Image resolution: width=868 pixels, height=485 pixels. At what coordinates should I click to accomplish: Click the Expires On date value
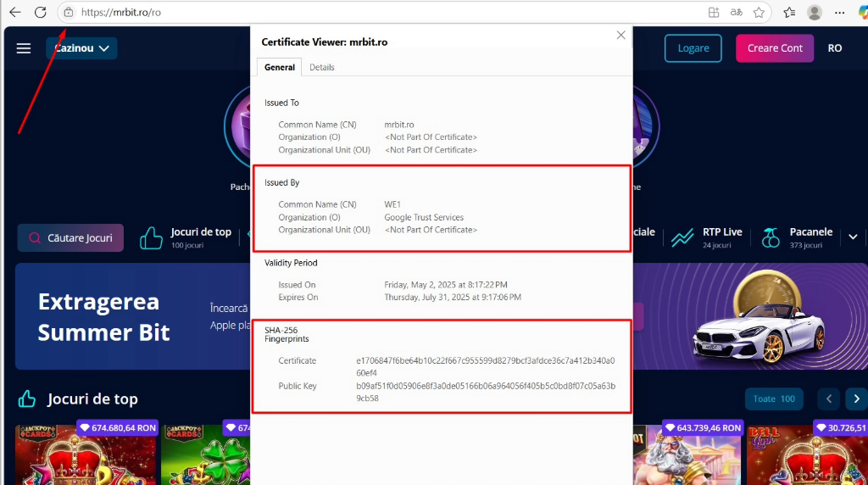[453, 298]
